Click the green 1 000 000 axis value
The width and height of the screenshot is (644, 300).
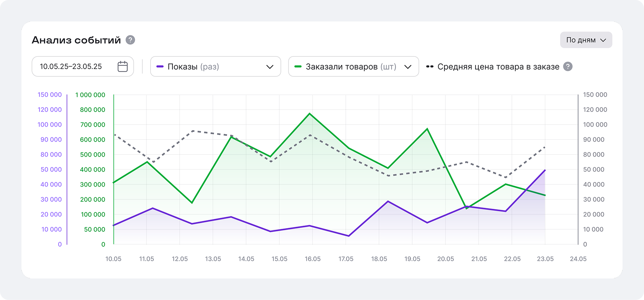tap(90, 95)
